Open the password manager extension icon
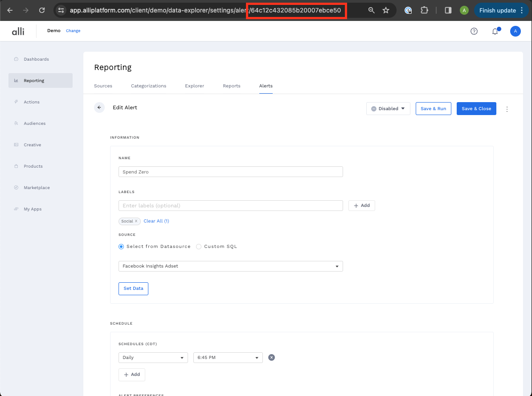The image size is (532, 396). (x=408, y=11)
